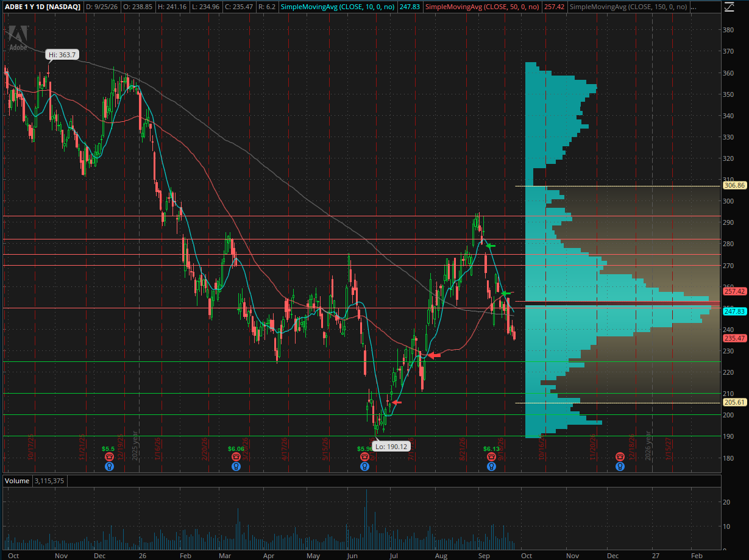Click the blue event icon below the $6.13 earnings

pyautogui.click(x=491, y=467)
